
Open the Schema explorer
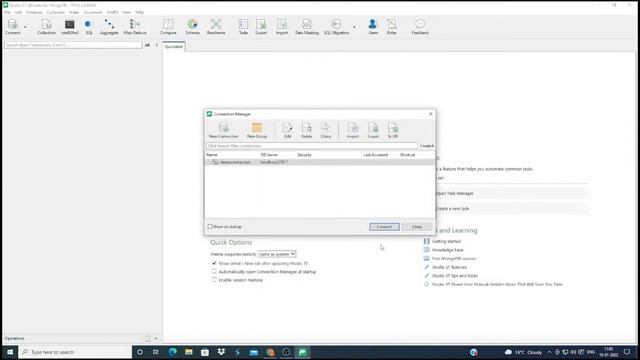coord(192,27)
